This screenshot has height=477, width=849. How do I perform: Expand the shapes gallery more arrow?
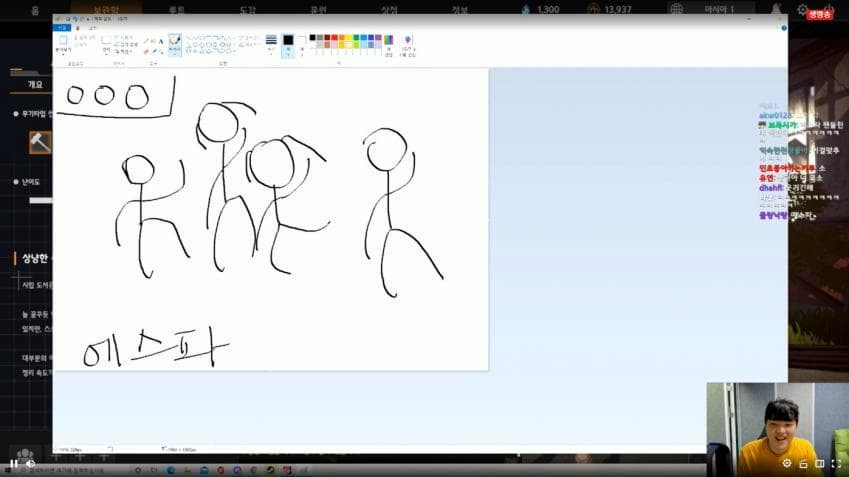(234, 52)
